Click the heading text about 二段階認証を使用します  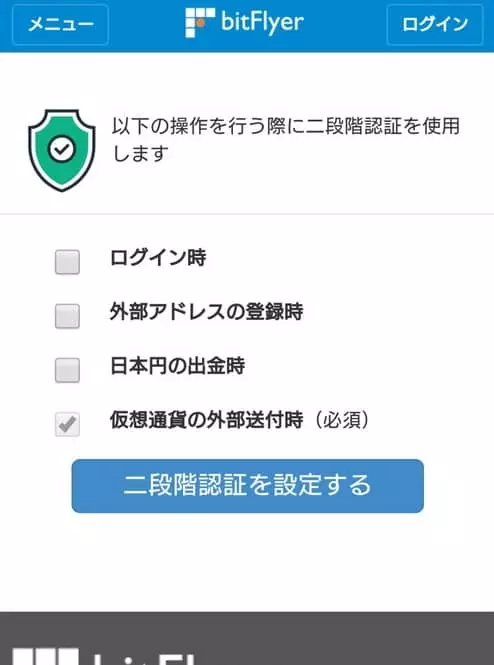pyautogui.click(x=285, y=140)
